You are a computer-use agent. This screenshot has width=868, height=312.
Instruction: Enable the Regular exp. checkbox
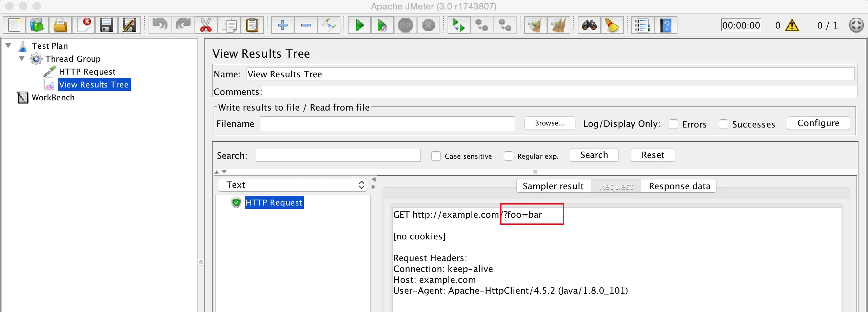509,156
